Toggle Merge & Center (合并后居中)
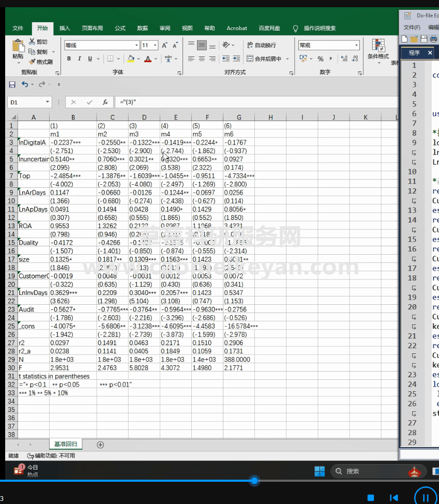439x504 pixels. (264, 58)
